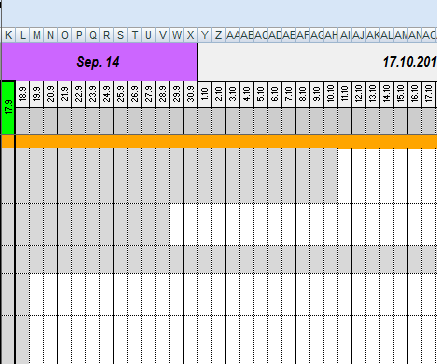This screenshot has height=364, width=437.
Task: Select column W header
Action: pyautogui.click(x=177, y=35)
